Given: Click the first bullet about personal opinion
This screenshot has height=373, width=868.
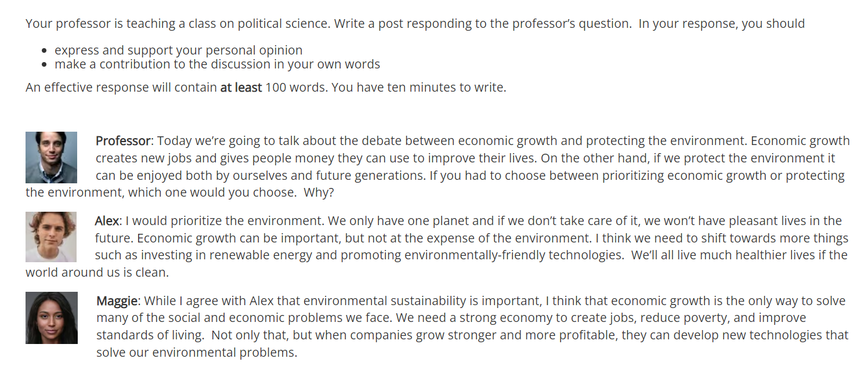Looking at the screenshot, I should click(x=179, y=50).
